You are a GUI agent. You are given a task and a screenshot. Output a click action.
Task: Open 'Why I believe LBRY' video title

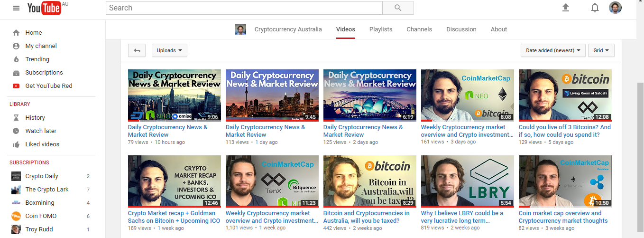462,217
